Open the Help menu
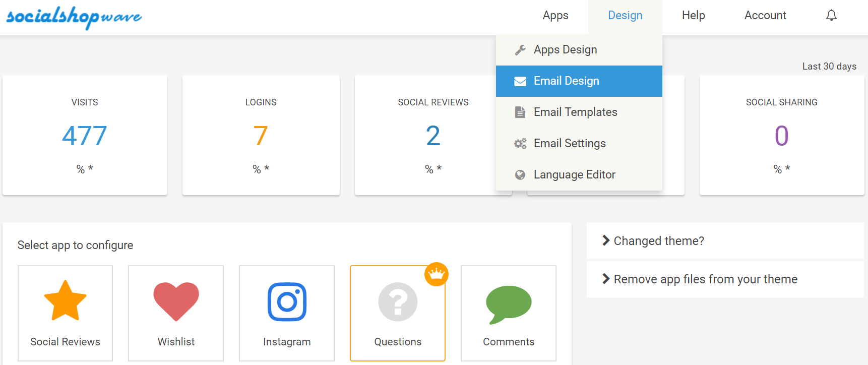 tap(693, 16)
